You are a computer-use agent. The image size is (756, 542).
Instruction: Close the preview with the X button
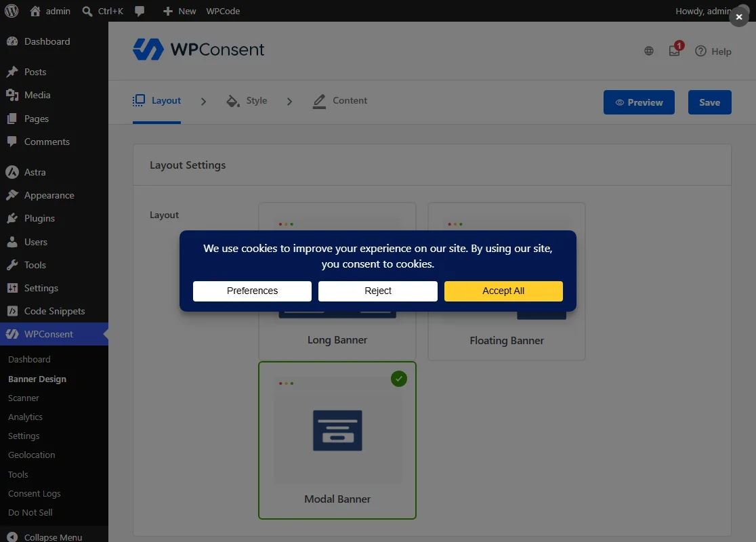[x=738, y=17]
